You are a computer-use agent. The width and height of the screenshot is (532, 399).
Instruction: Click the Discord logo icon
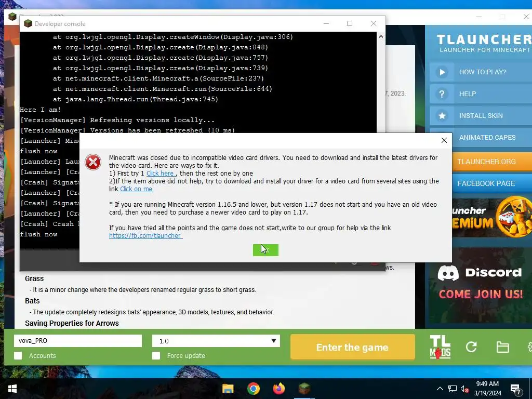(448, 273)
